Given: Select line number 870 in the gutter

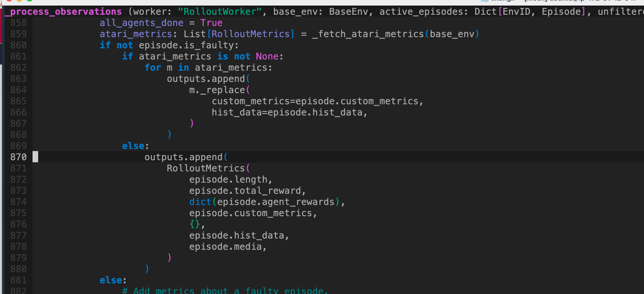Looking at the screenshot, I should tap(18, 157).
